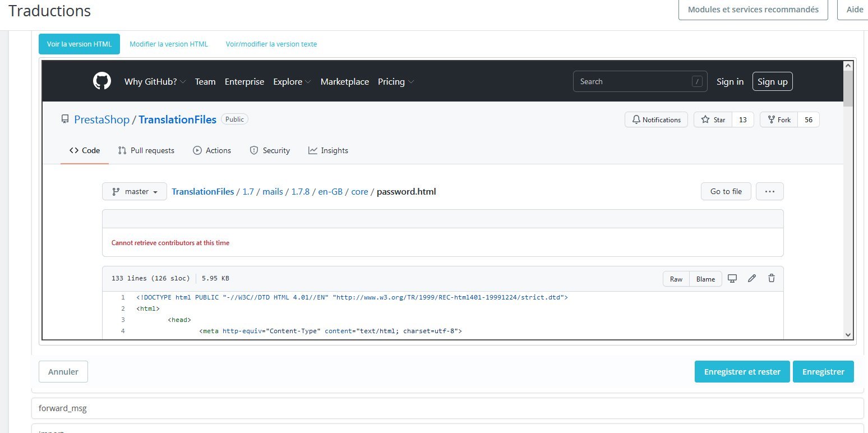
Task: Open the Pull requests tab
Action: (x=146, y=150)
